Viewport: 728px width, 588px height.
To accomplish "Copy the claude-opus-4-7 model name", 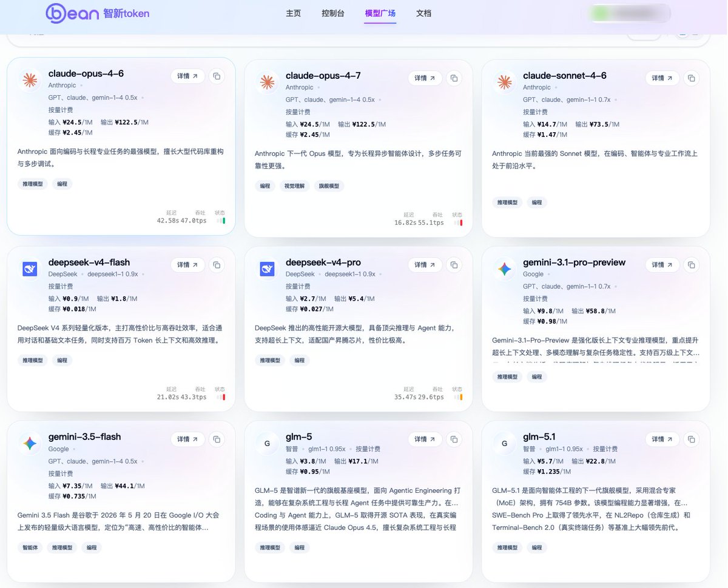I will (x=454, y=78).
